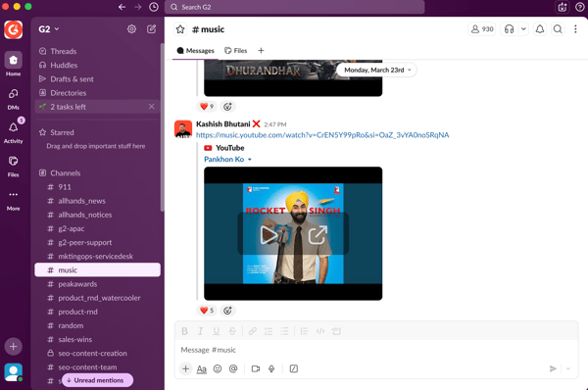This screenshot has width=588, height=390.
Task: Switch to the Files tab
Action: click(236, 51)
